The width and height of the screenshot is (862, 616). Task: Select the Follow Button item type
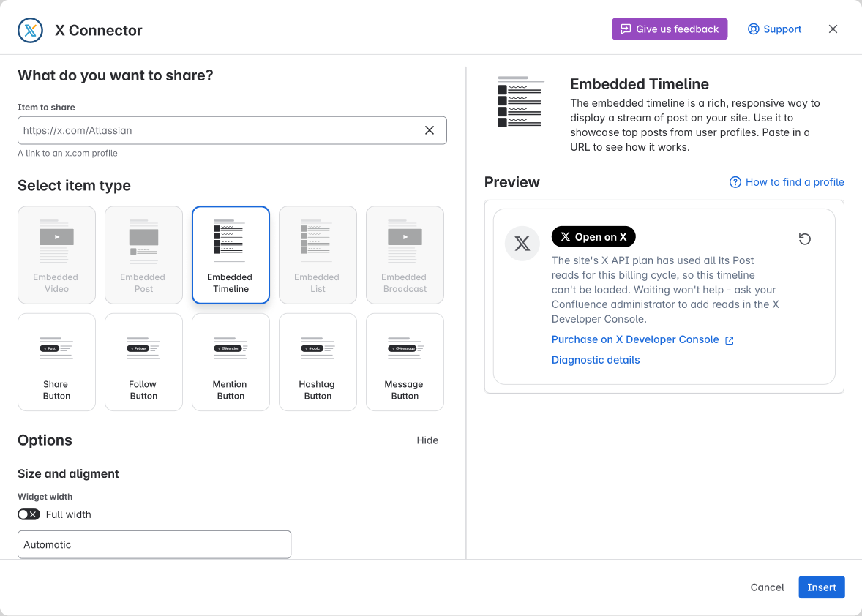143,362
